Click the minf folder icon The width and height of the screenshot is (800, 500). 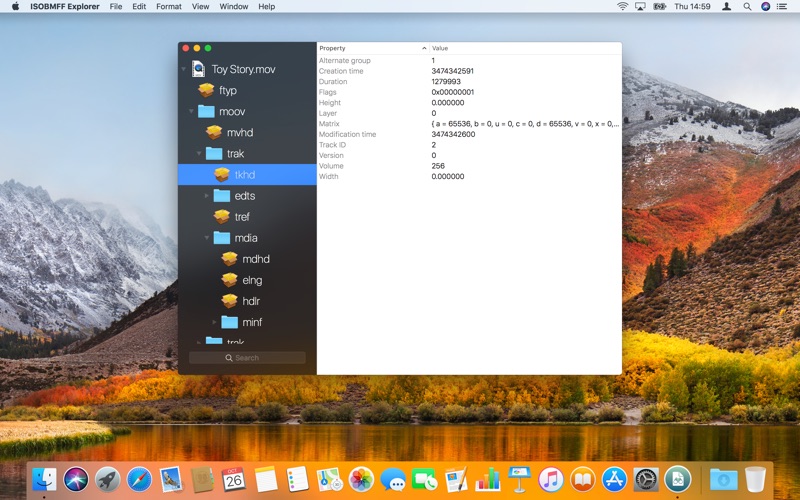(x=230, y=322)
